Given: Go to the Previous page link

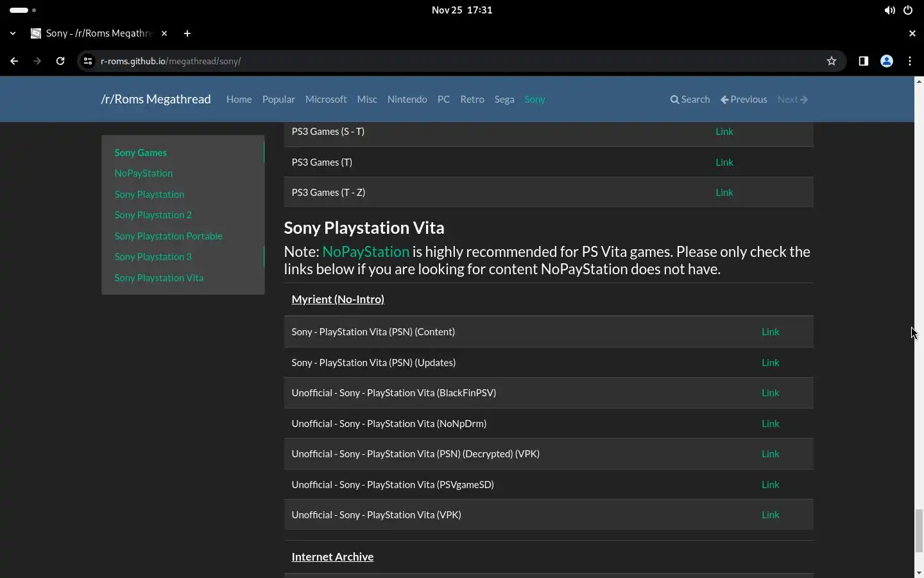Looking at the screenshot, I should pos(744,99).
